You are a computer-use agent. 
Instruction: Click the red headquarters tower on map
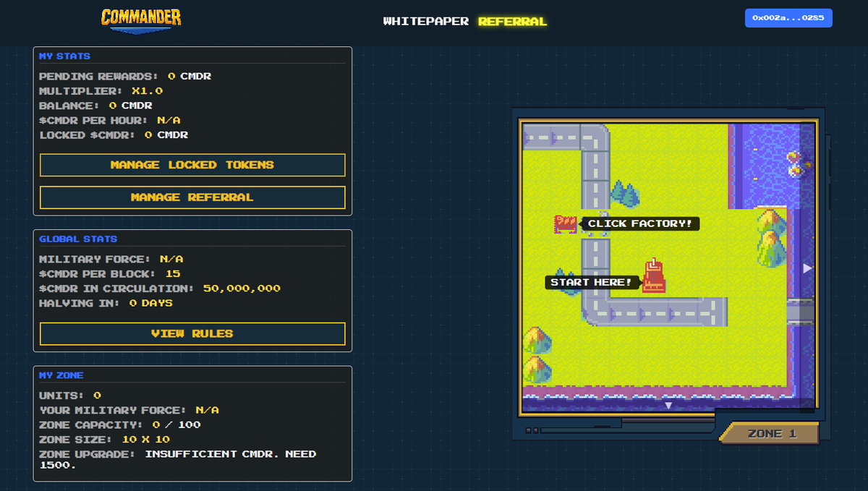653,276
